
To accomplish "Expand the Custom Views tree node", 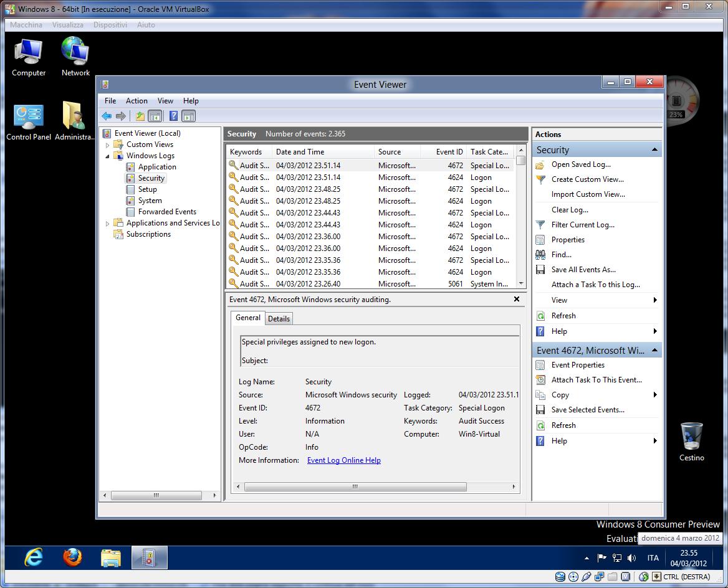I will [x=108, y=145].
